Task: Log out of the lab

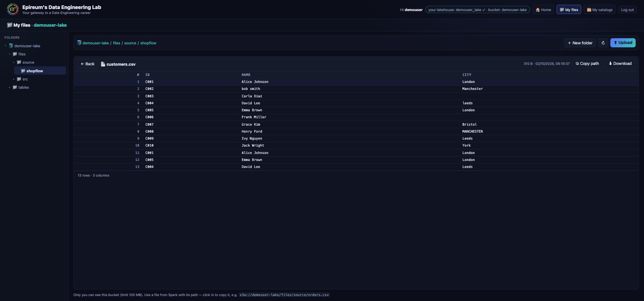Action: [x=627, y=9]
